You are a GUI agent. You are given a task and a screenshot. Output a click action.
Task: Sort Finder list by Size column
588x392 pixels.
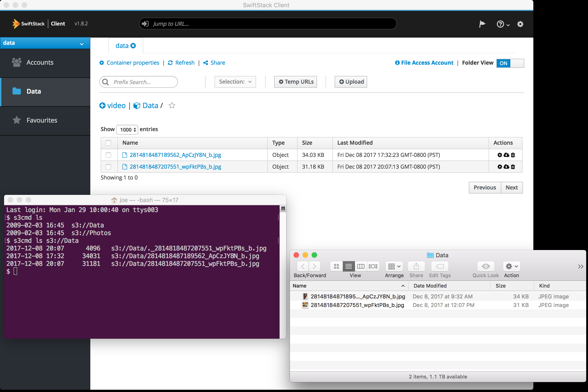pyautogui.click(x=512, y=286)
